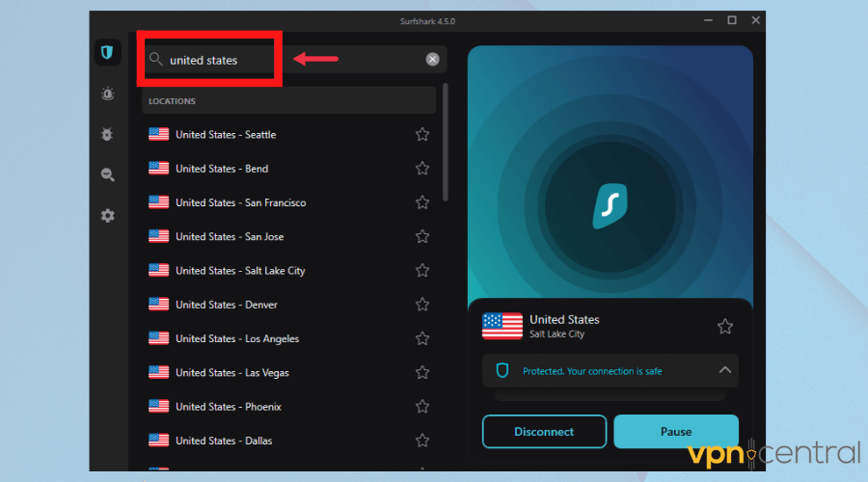The width and height of the screenshot is (868, 482).
Task: Click the LOCATIONS section header
Action: coord(289,101)
